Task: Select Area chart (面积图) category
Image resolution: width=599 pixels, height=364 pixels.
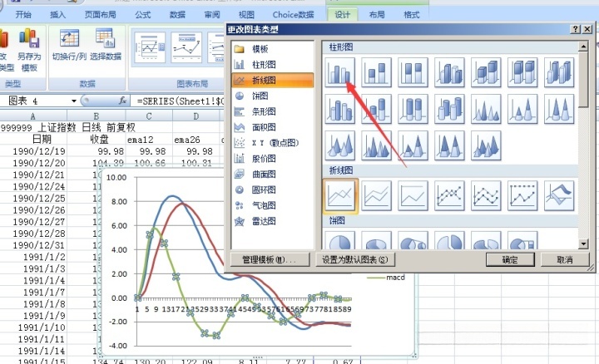Action: coord(273,127)
